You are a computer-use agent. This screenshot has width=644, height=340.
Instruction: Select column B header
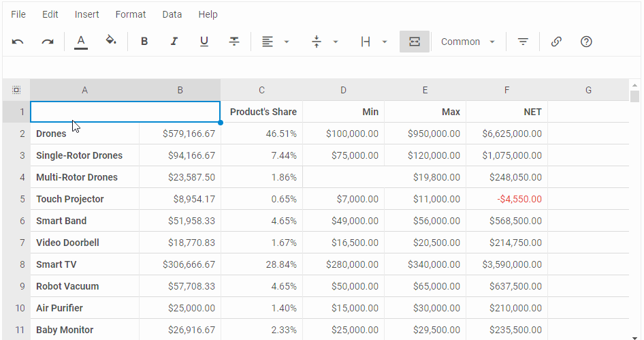click(x=180, y=90)
